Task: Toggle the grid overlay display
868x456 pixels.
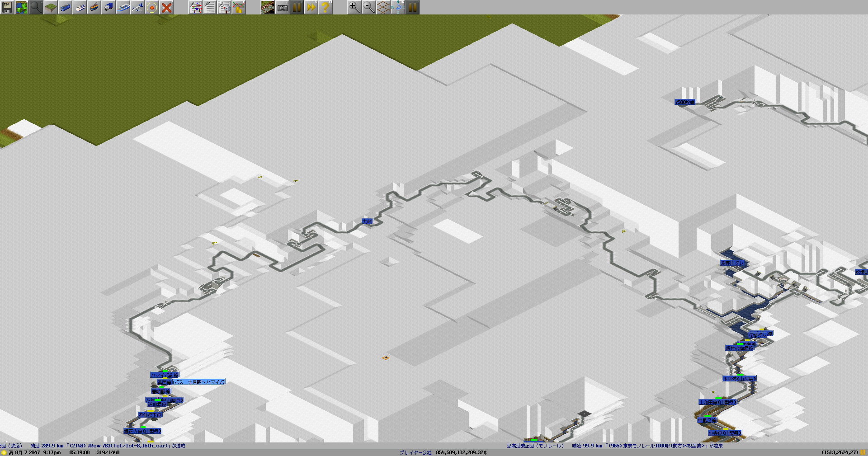Action: 383,7
